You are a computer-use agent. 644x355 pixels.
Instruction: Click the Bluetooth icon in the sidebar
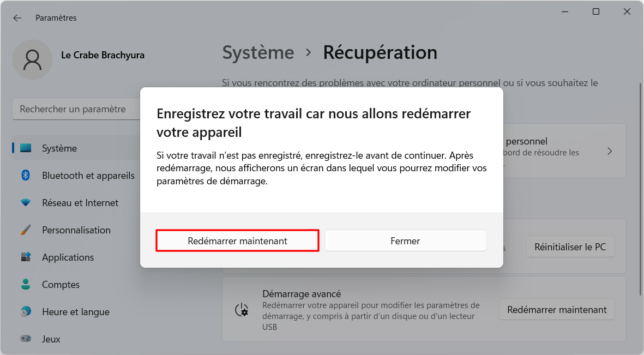tap(26, 176)
